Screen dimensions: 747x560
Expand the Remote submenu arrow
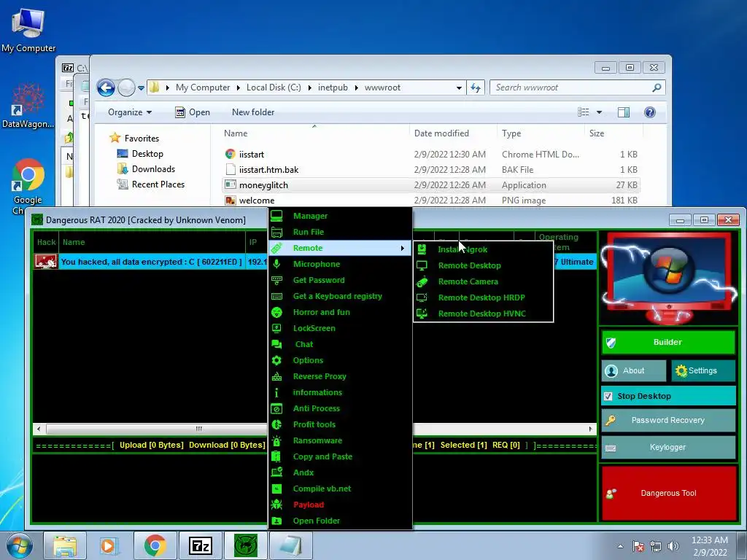tap(403, 248)
